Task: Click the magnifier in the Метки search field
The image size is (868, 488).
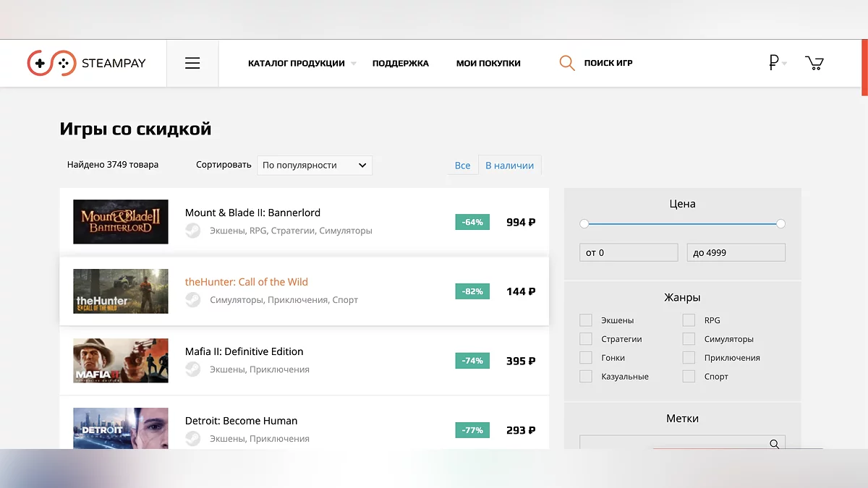Action: 774,444
